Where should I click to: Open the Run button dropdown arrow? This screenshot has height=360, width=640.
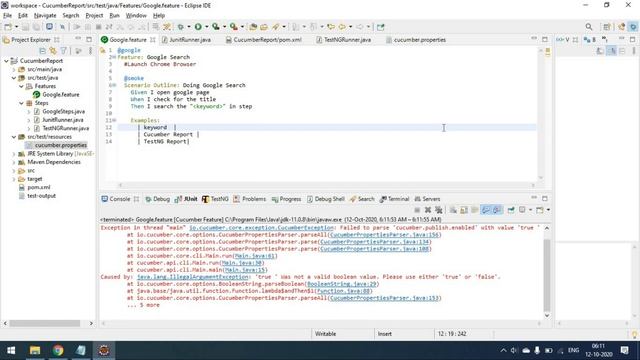[206, 27]
